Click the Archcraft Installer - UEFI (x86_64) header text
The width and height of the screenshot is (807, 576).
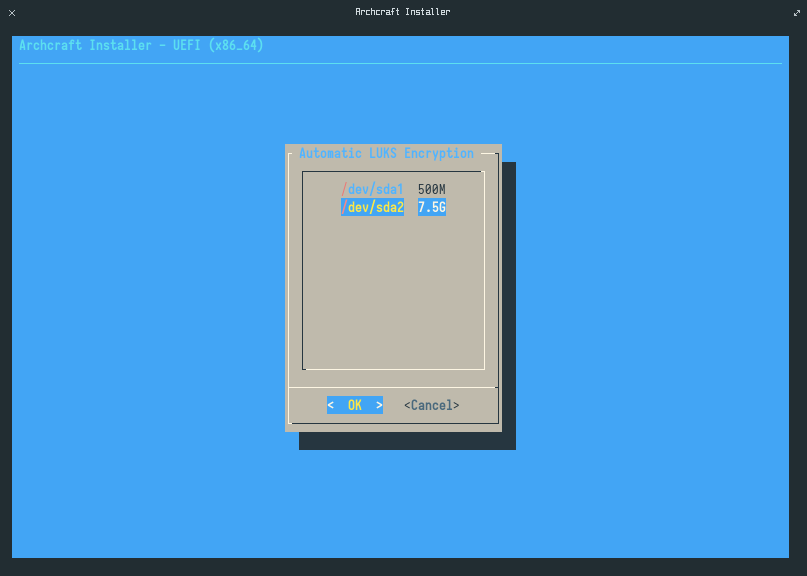pyautogui.click(x=141, y=45)
